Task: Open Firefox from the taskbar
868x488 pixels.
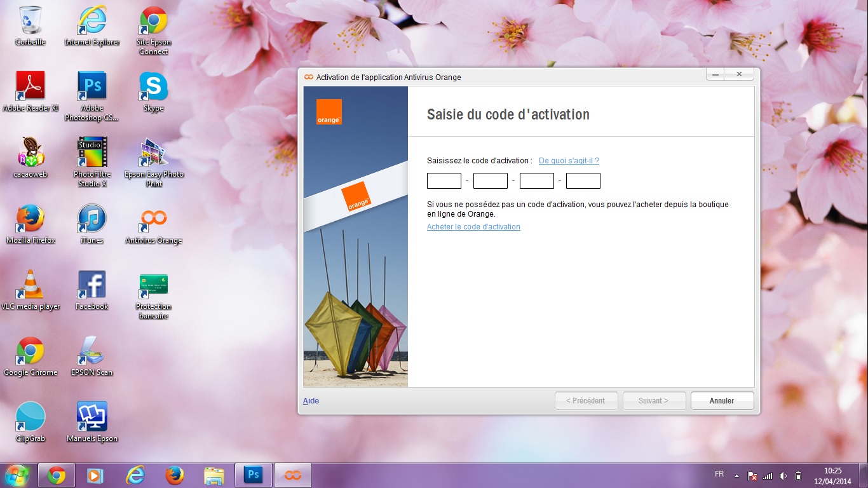Action: [174, 475]
